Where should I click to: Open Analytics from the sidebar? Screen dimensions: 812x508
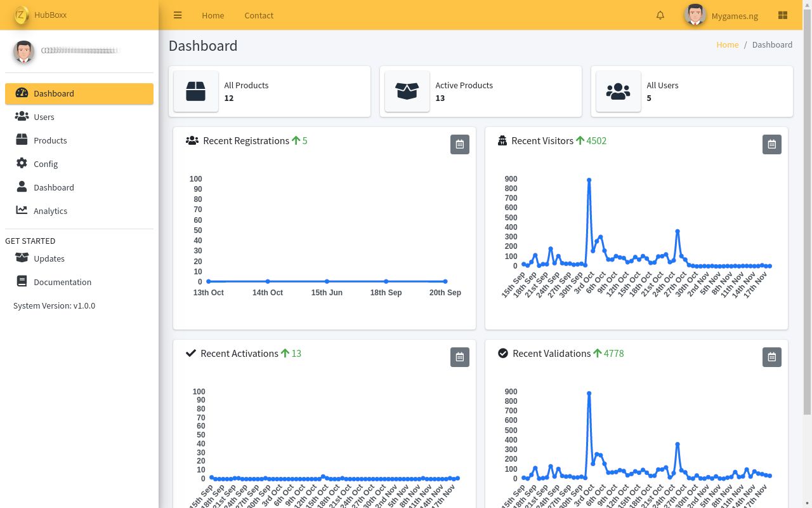click(50, 211)
